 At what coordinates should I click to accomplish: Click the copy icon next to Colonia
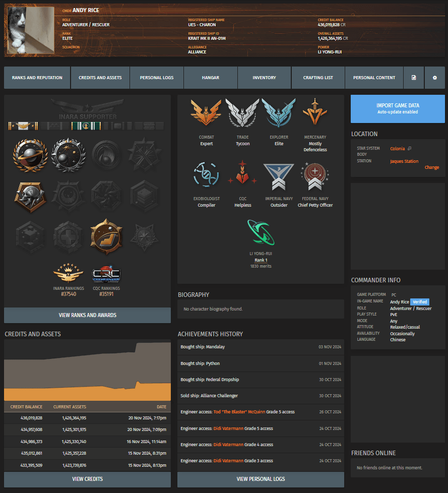(410, 149)
